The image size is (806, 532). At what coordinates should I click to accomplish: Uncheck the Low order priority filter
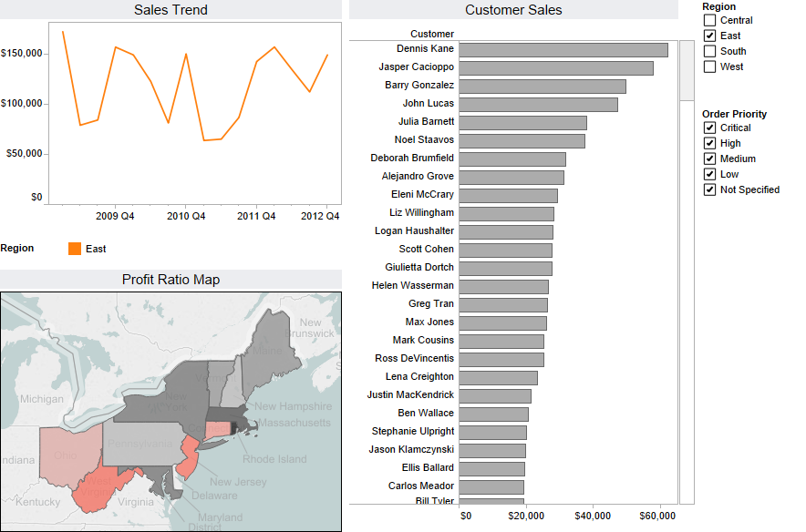[709, 174]
